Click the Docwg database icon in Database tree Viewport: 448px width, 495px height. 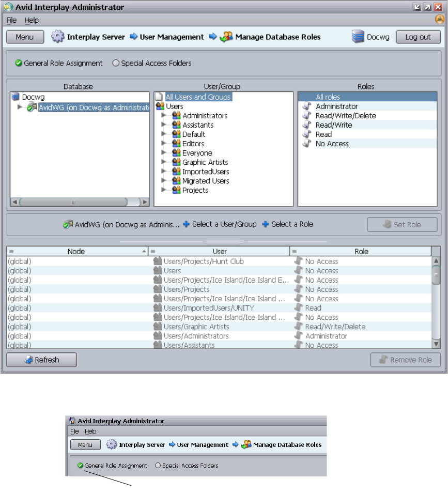[15, 97]
